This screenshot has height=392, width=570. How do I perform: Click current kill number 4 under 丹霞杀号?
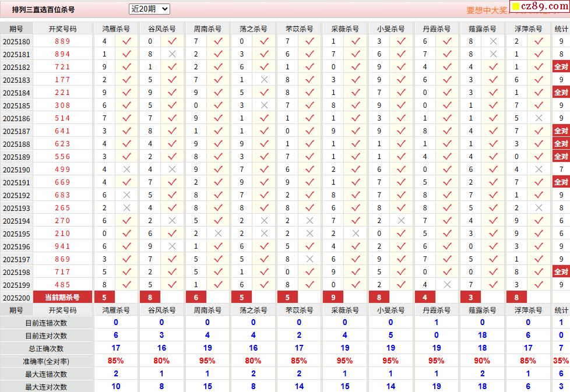(x=425, y=297)
